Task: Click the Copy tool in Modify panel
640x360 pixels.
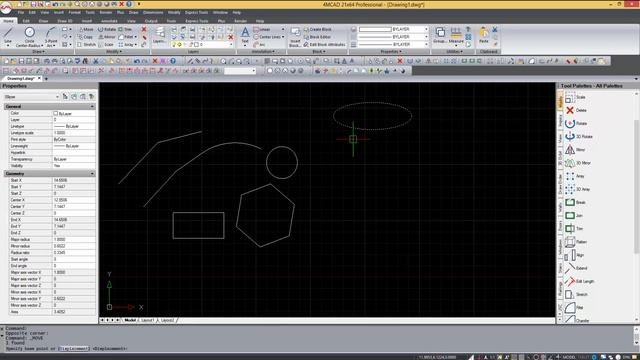Action: [86, 37]
